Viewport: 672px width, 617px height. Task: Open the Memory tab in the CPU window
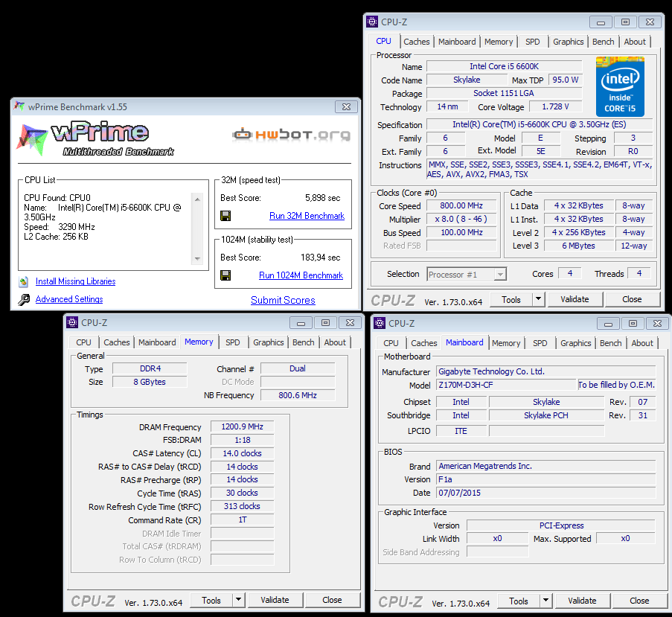click(x=499, y=42)
